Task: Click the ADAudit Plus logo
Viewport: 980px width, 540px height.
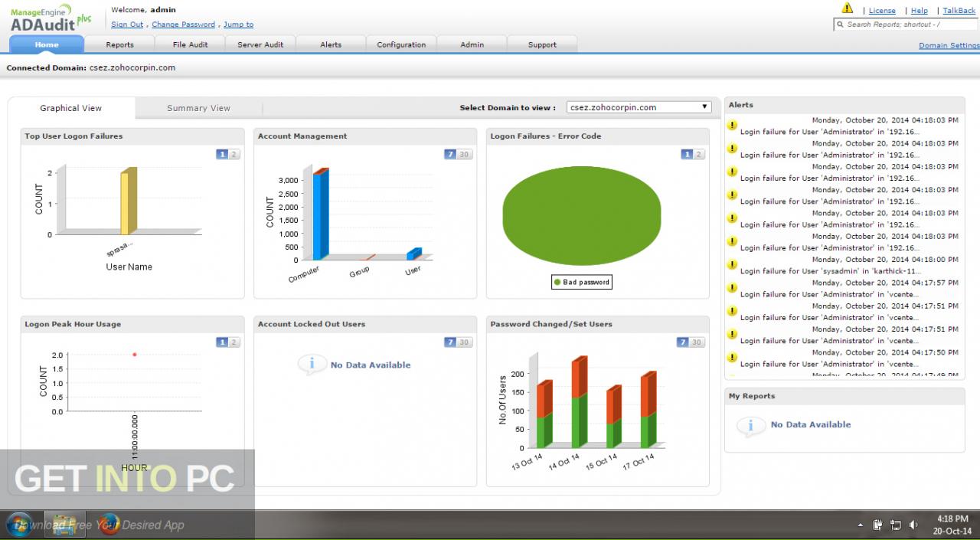Action: click(x=51, y=17)
